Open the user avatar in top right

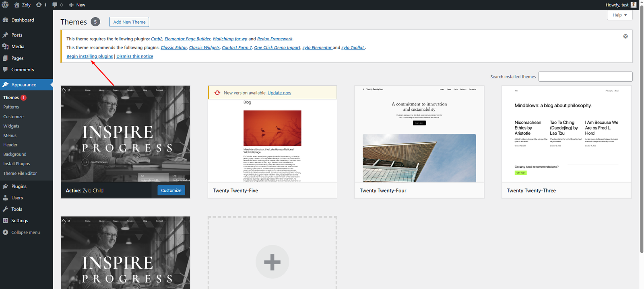pos(634,5)
